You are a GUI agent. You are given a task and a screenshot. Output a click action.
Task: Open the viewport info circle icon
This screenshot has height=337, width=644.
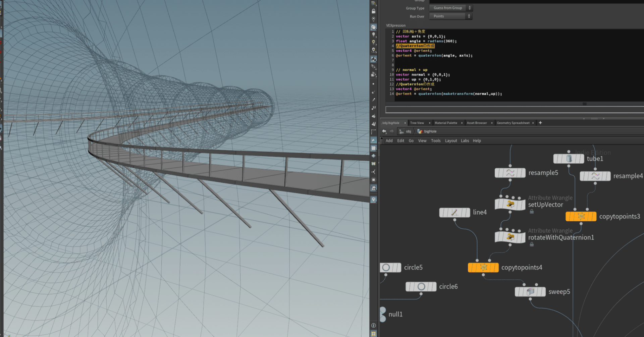(373, 325)
